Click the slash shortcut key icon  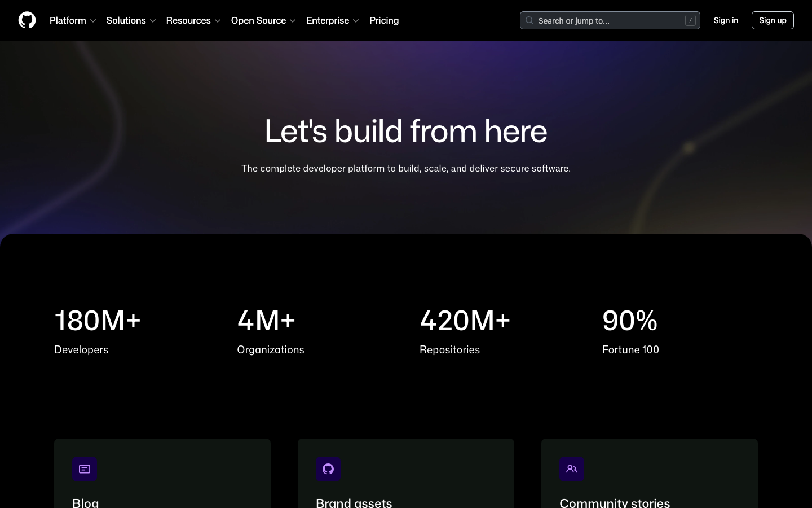point(690,20)
